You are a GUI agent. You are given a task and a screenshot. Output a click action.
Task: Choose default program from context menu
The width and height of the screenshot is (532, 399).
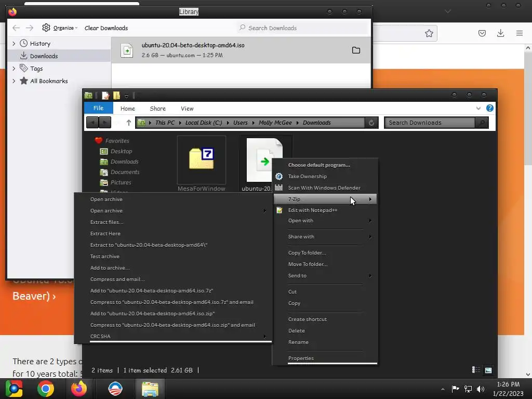click(x=319, y=165)
